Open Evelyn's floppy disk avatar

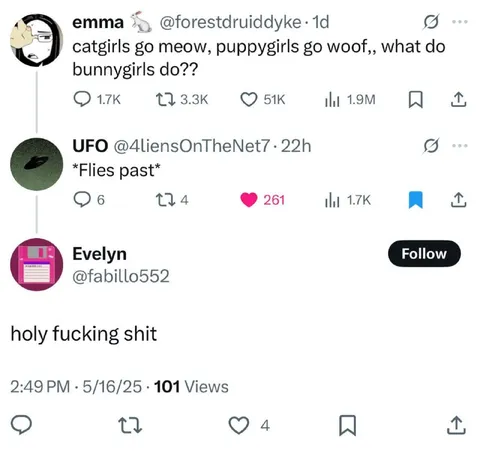pyautogui.click(x=37, y=264)
